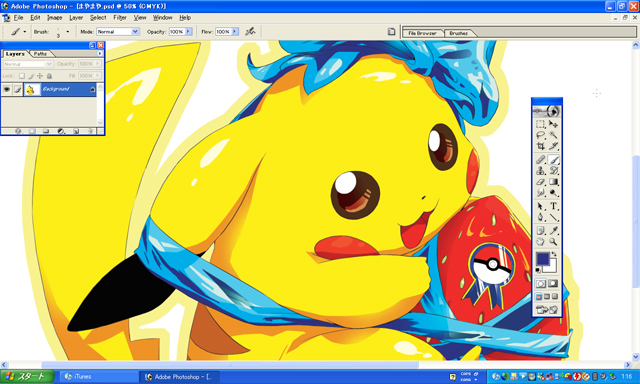
Task: Open the painting Mode dropdown in options bar
Action: coord(118,31)
